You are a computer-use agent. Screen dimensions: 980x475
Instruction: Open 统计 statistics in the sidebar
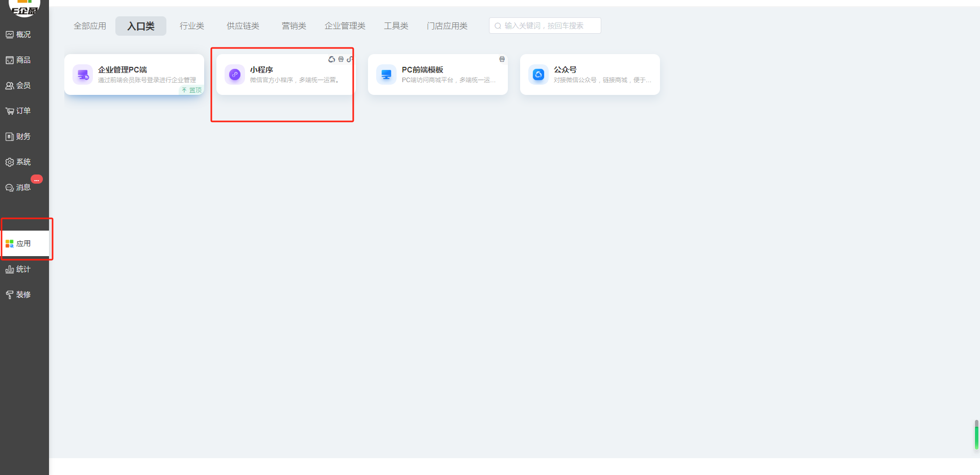18,269
